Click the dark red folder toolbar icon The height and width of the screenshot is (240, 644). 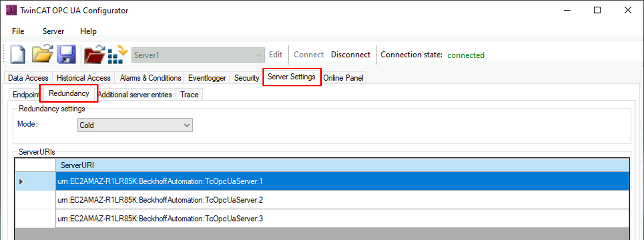point(95,54)
